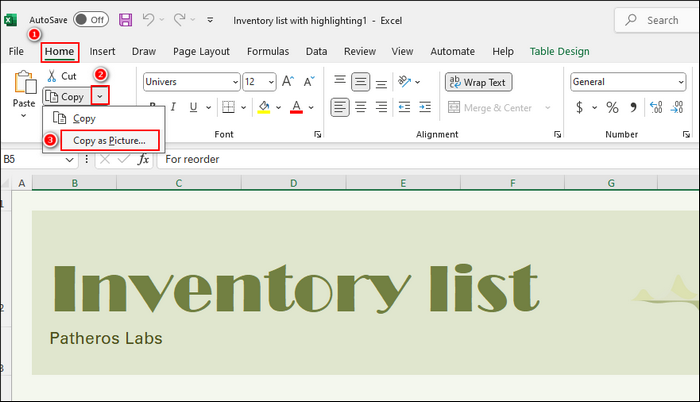Expand the font color palette arrow
Image resolution: width=700 pixels, height=402 pixels.
pyautogui.click(x=311, y=107)
